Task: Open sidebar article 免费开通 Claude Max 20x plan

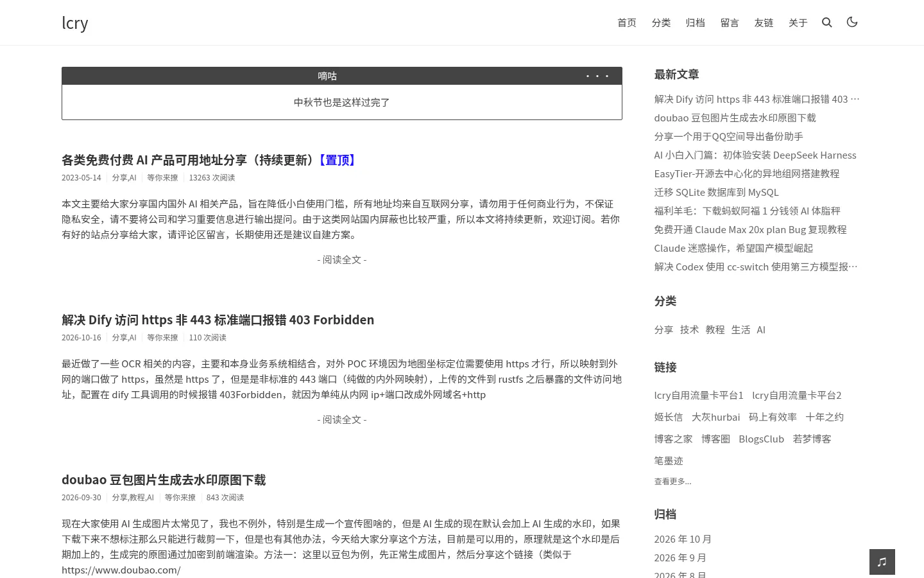Action: pyautogui.click(x=750, y=229)
